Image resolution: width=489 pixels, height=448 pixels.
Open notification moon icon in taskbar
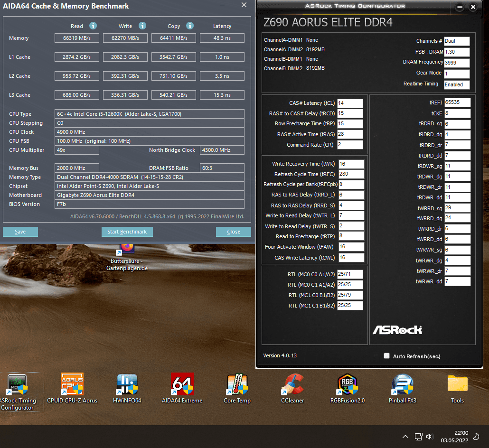(x=476, y=437)
